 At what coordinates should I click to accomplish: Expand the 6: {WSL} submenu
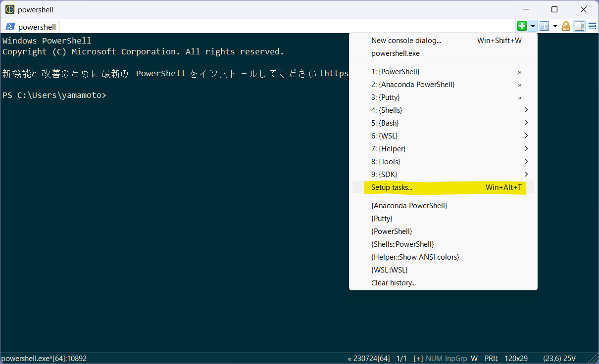(443, 136)
